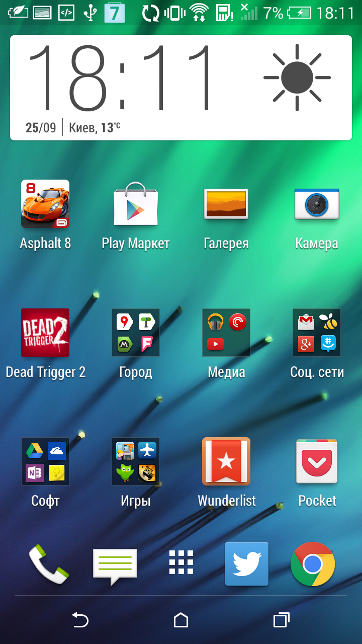Screen dimensions: 362x644
Task: Tap the Киев, 13°C weather text
Action: [x=95, y=127]
